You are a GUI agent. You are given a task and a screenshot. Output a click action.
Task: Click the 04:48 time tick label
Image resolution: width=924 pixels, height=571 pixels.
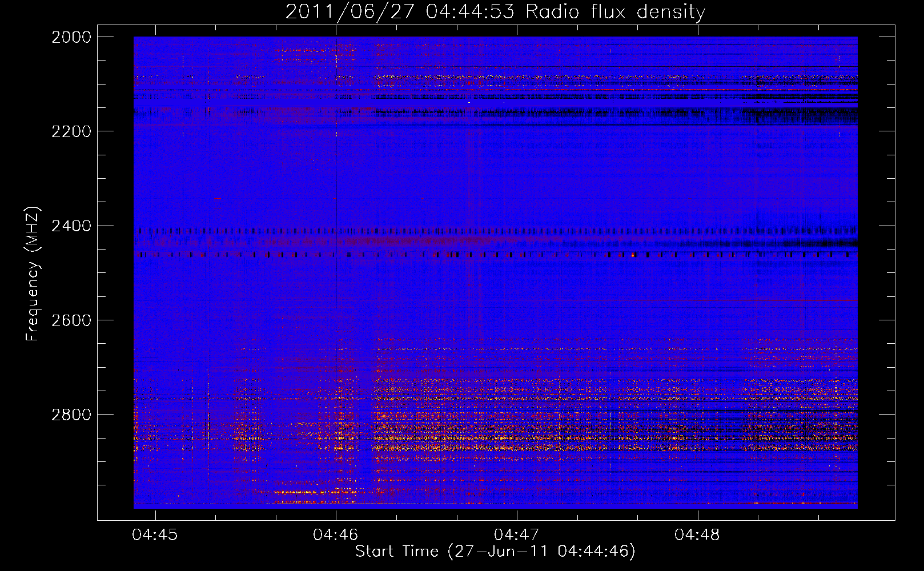coord(697,535)
